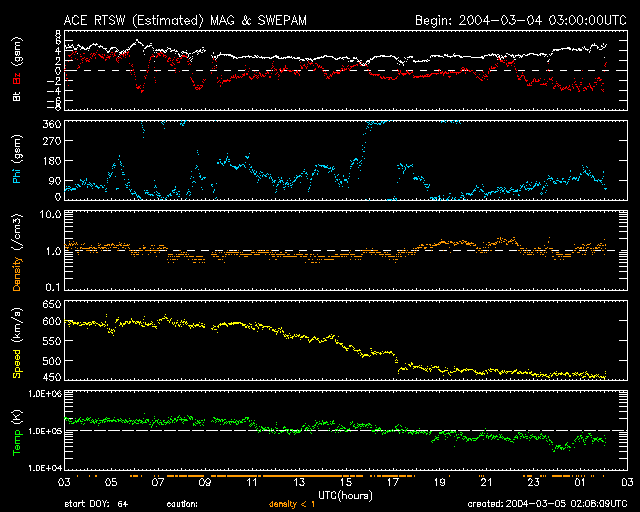
Task: Click the orange 'density < 1' legend text
Action: coord(292,504)
